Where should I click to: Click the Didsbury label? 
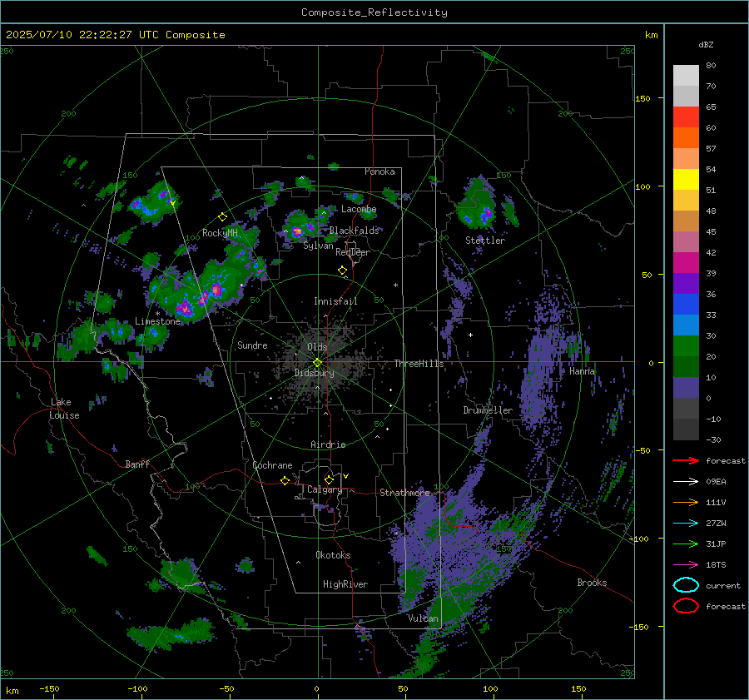point(315,373)
